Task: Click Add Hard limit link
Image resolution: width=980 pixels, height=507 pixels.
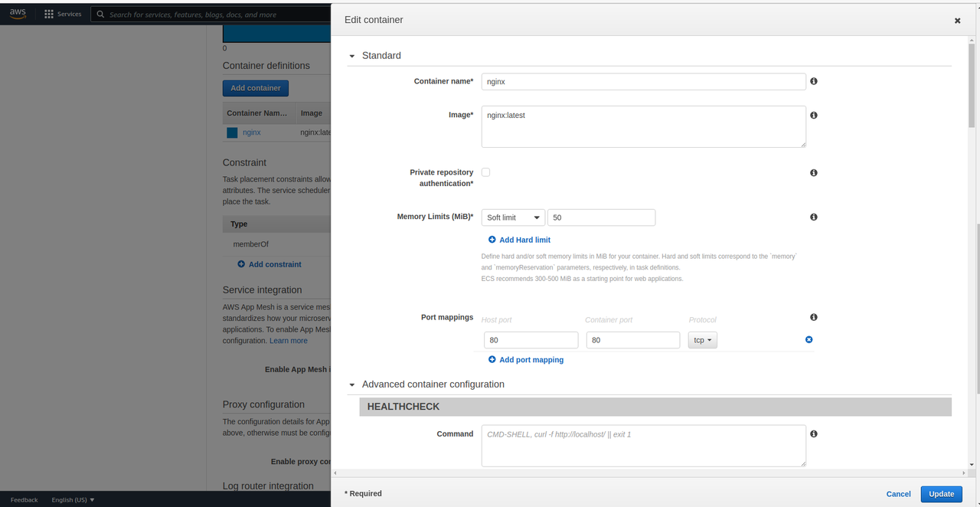Action: [x=519, y=240]
